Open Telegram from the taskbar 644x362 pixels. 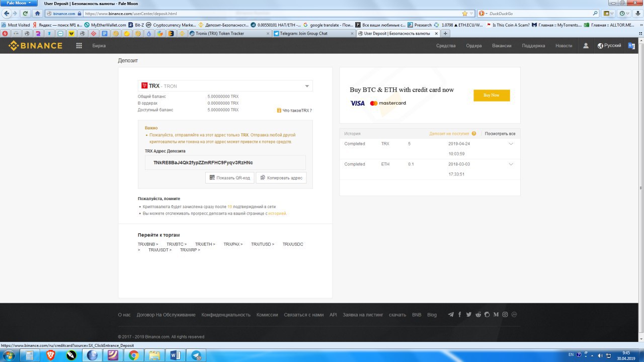[196, 355]
